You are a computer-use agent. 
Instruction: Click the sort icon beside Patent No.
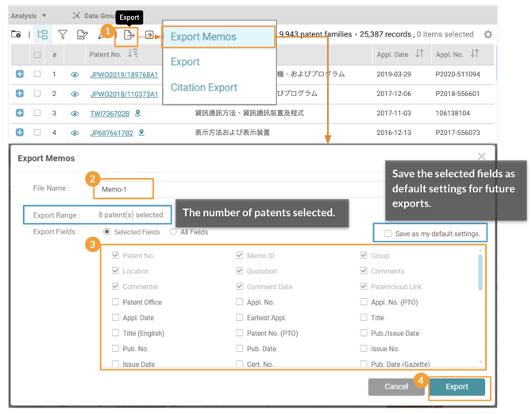(133, 54)
